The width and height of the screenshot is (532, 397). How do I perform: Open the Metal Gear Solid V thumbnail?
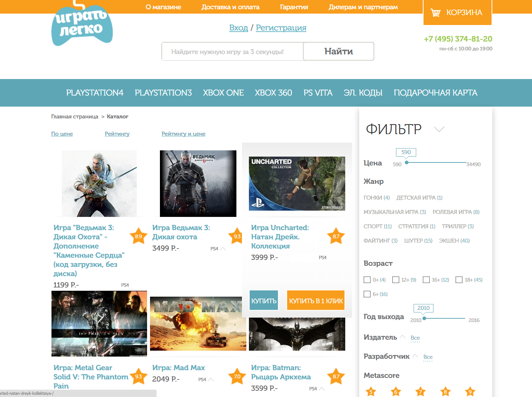pyautogui.click(x=99, y=323)
